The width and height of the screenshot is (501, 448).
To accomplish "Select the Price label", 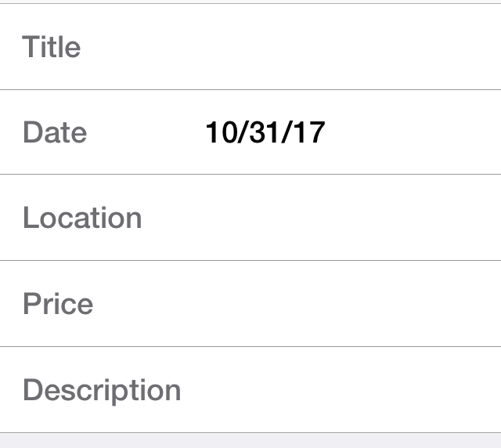I will tap(58, 303).
